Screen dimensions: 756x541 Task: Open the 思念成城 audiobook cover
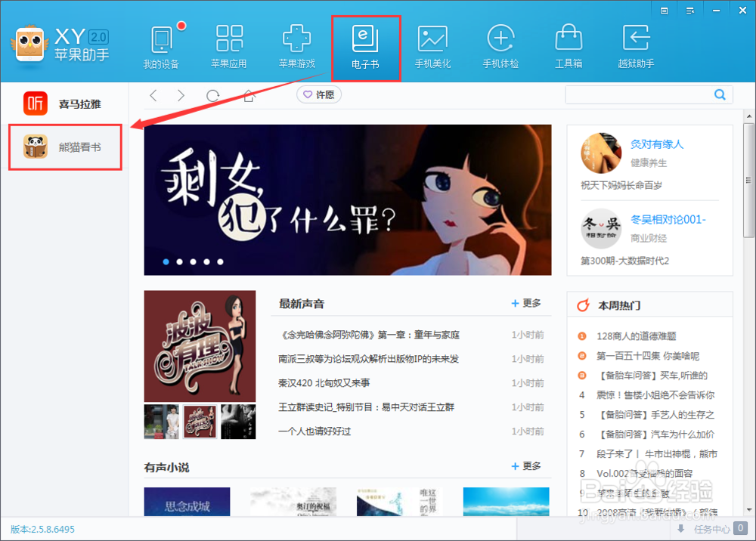(x=187, y=502)
